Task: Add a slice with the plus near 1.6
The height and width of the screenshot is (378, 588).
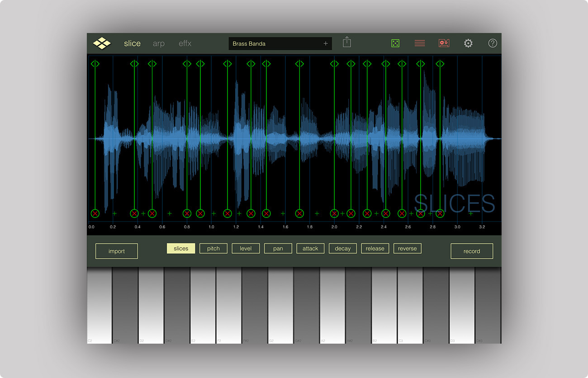Action: click(x=283, y=213)
